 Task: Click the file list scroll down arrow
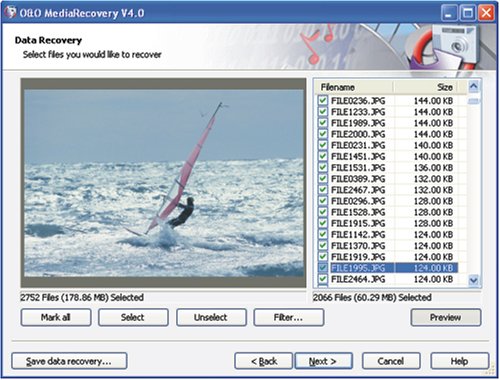pos(474,280)
